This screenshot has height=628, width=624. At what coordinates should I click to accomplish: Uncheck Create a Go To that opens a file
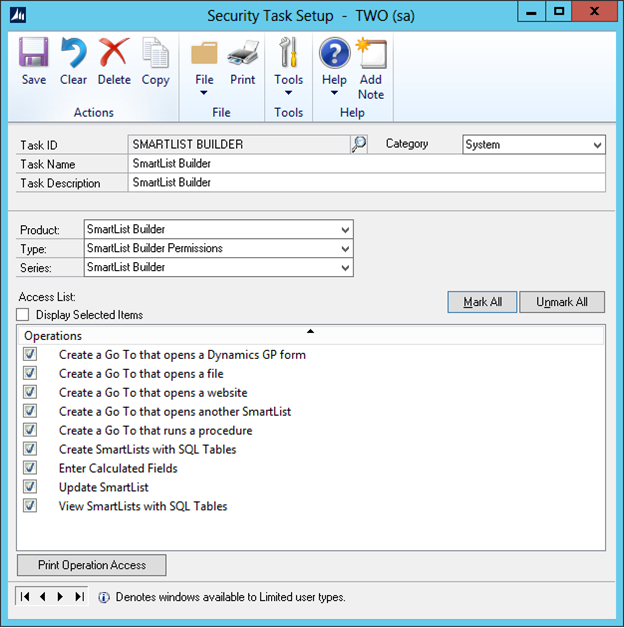tap(30, 373)
